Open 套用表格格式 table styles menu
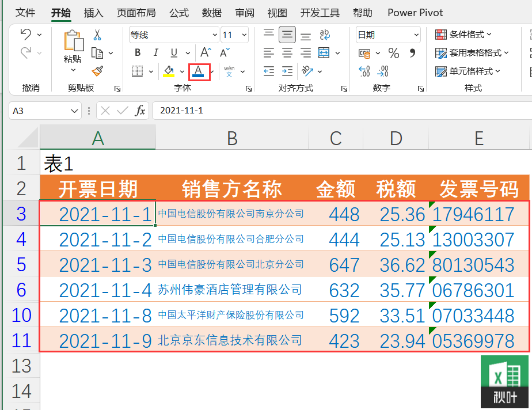Screen dimensions: 532x410 click(x=472, y=52)
